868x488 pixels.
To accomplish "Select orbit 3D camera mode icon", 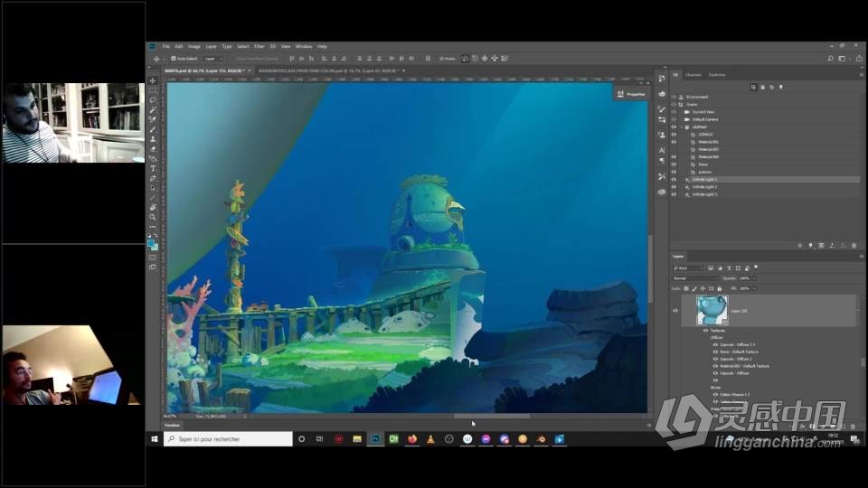I will (465, 59).
